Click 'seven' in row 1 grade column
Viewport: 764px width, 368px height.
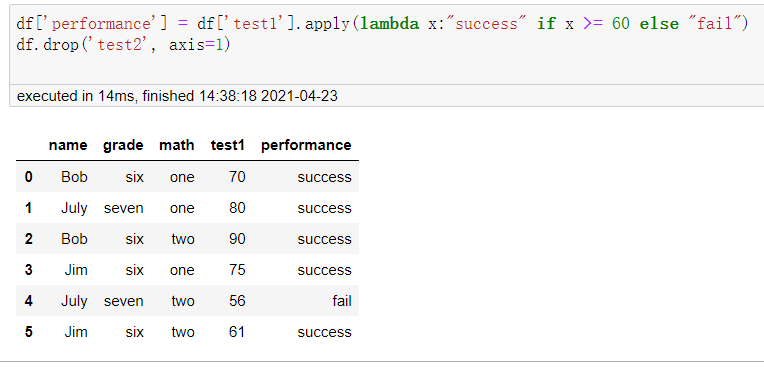click(x=124, y=208)
